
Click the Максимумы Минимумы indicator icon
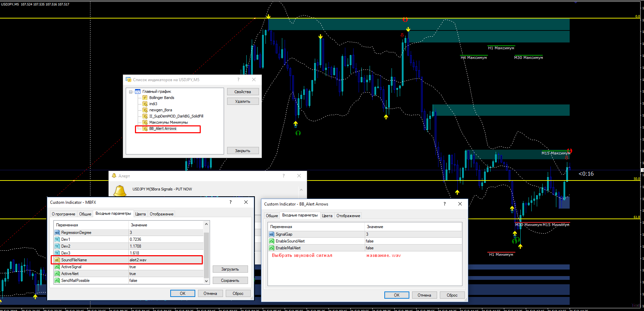pos(145,122)
